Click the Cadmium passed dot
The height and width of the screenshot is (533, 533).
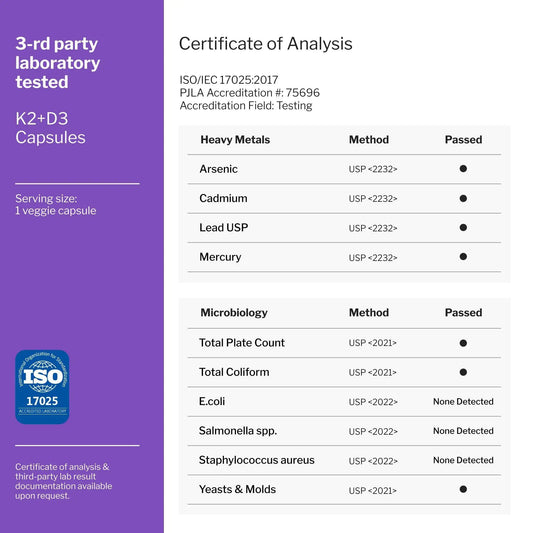[x=463, y=198]
